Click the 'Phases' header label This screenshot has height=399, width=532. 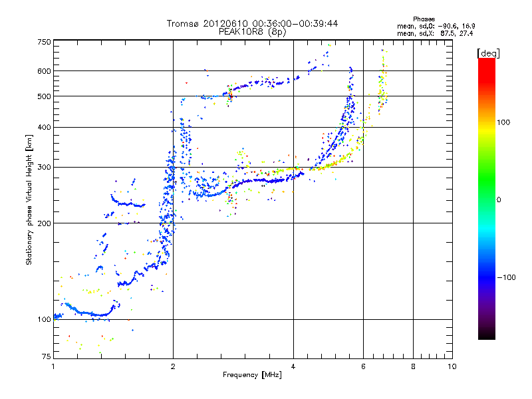click(x=424, y=19)
